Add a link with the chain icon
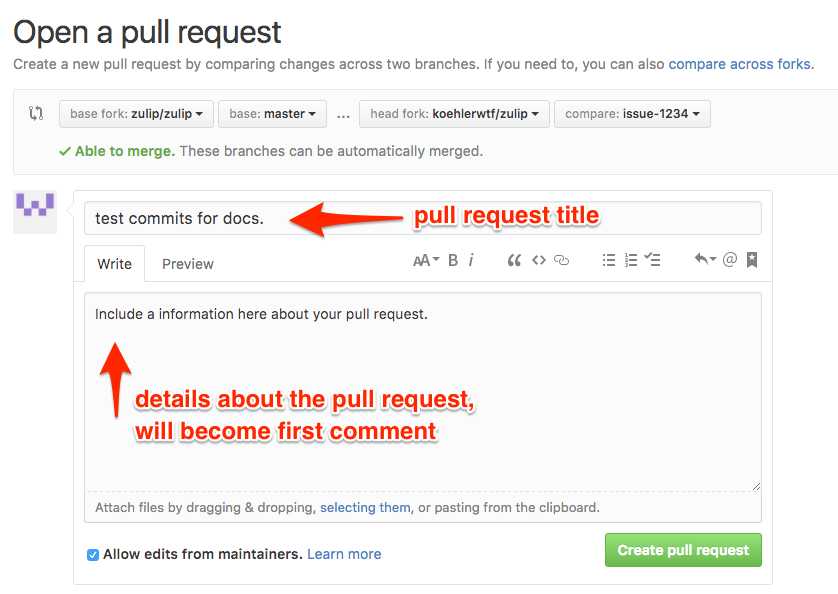 tap(561, 260)
